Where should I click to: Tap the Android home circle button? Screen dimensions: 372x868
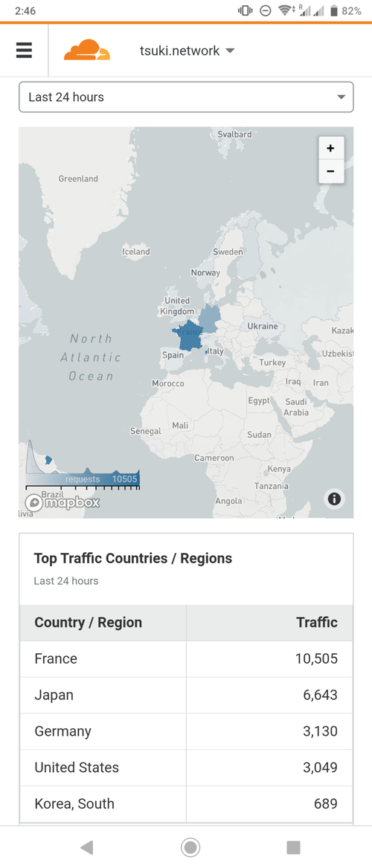point(190,847)
